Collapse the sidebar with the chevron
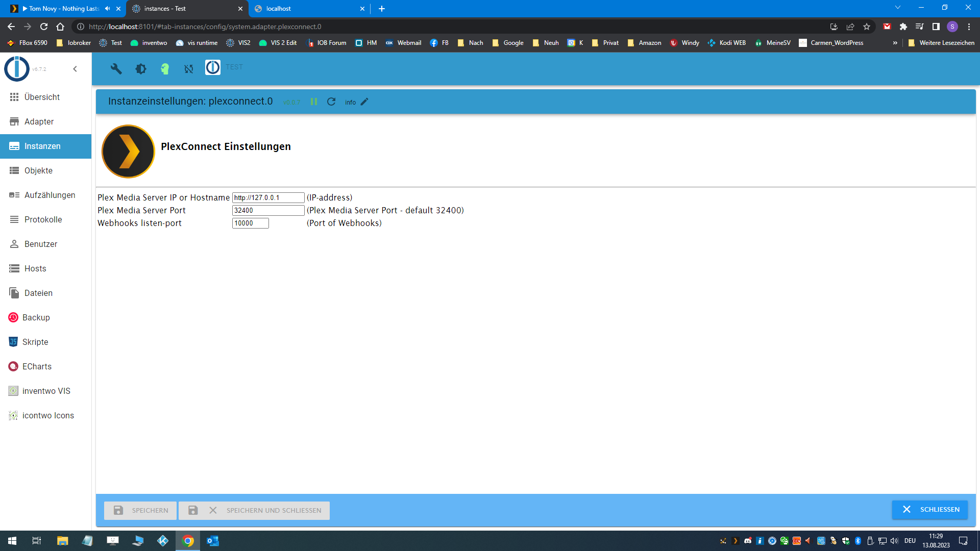980x551 pixels. coord(75,69)
